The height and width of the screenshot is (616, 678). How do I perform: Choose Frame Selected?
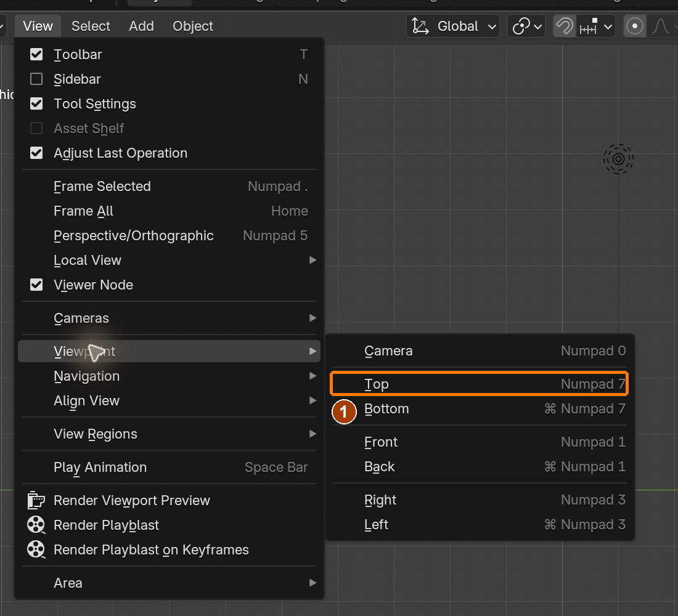point(169,186)
